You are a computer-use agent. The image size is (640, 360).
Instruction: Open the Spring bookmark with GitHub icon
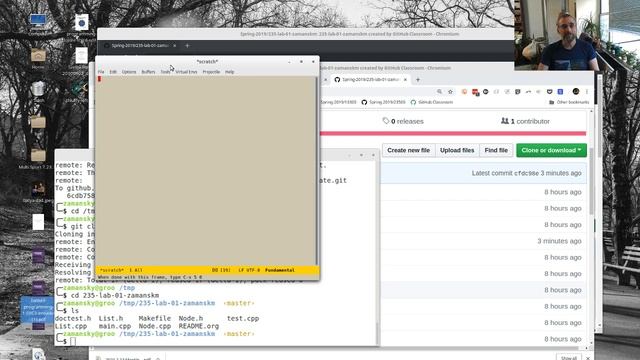coord(383,102)
